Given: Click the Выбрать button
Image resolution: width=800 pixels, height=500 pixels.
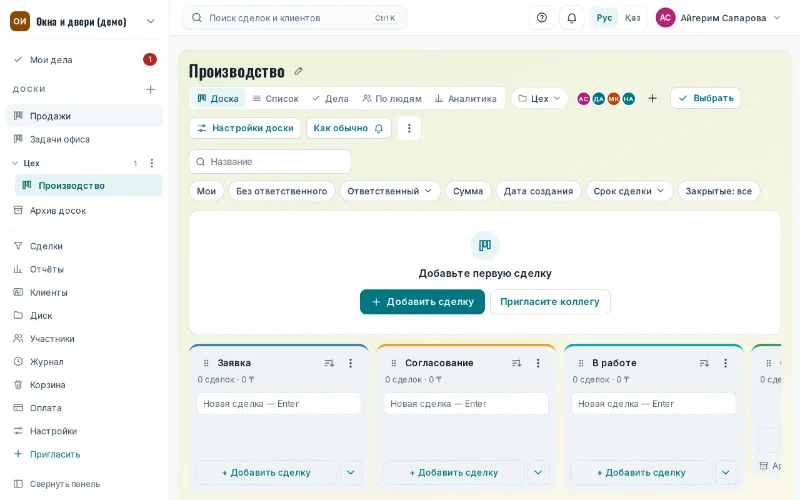Looking at the screenshot, I should click(706, 98).
